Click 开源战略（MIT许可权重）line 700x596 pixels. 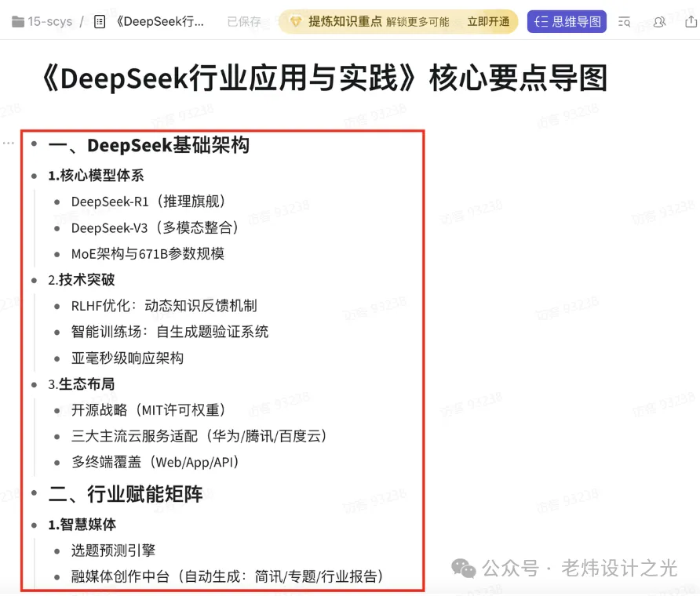(x=148, y=410)
